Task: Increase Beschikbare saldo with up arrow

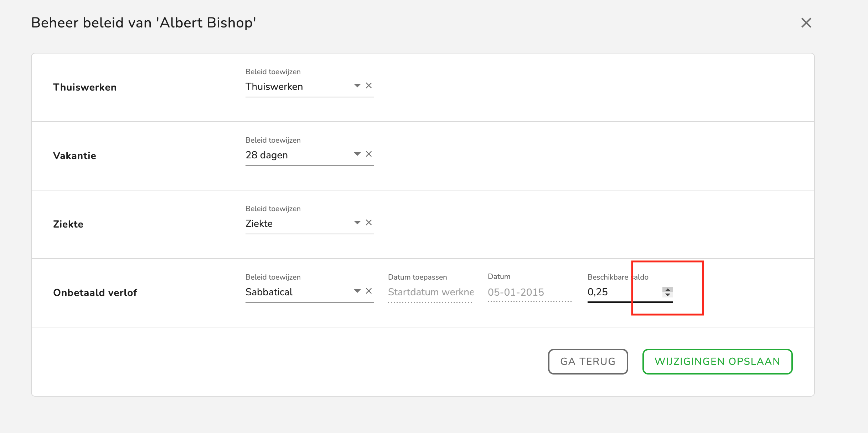Action: pyautogui.click(x=668, y=289)
